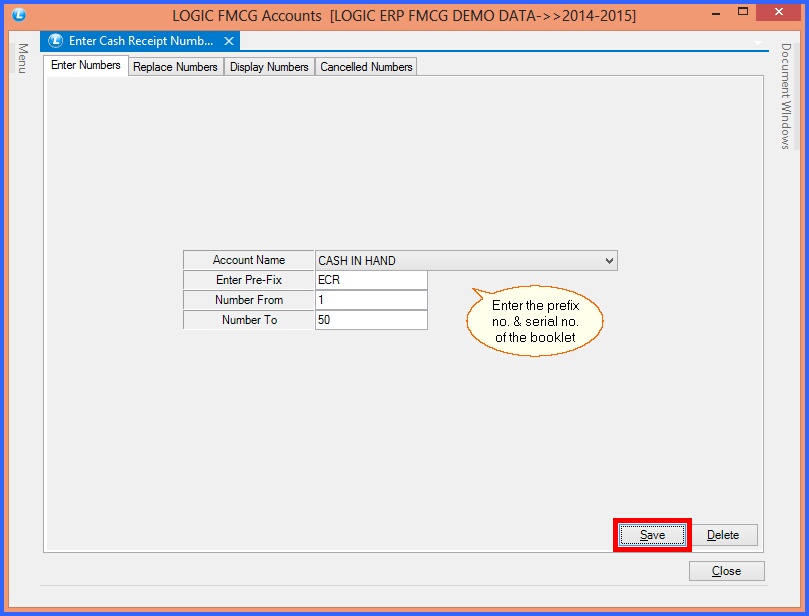Select the Enter Cash Receipt Numb... document tab
Viewport: 809px width, 616px height.
[140, 41]
